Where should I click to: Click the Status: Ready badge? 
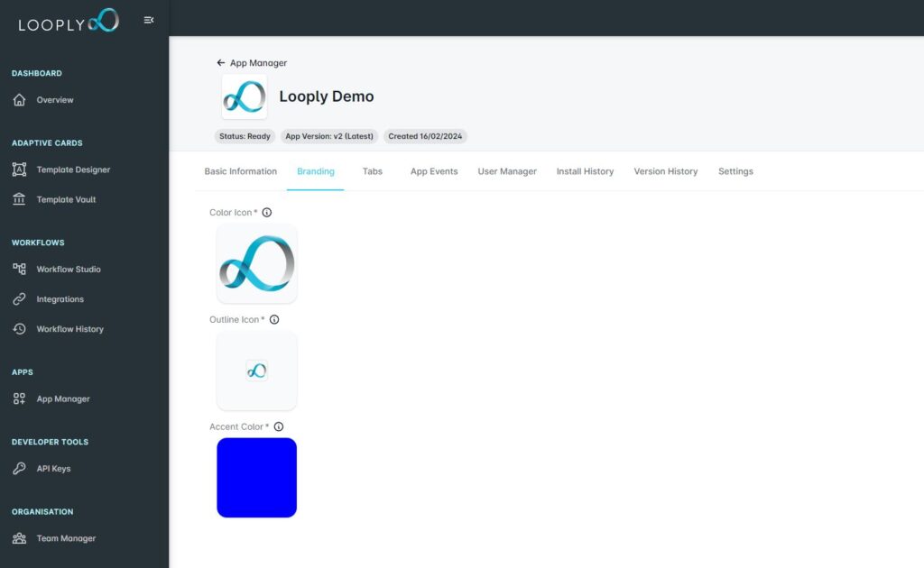(244, 136)
